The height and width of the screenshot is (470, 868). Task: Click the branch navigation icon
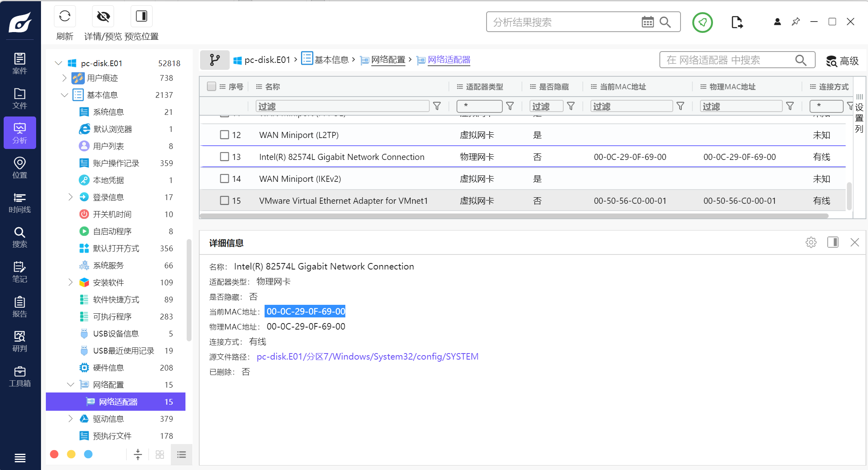215,60
